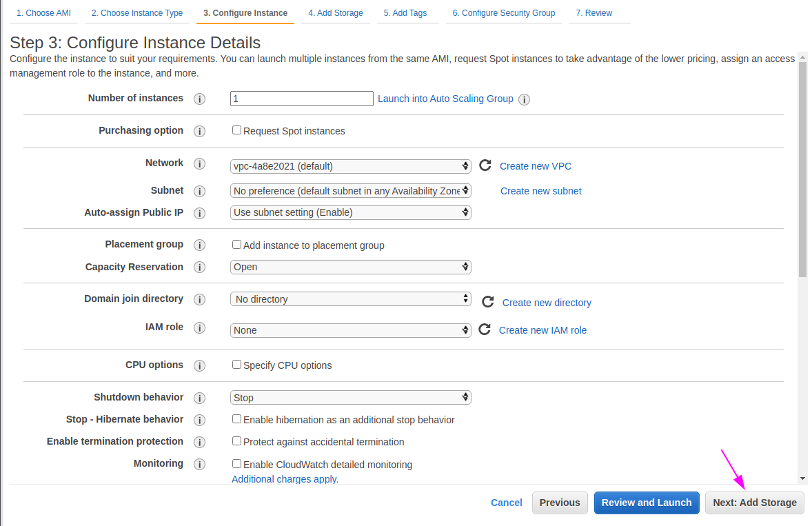Image resolution: width=812 pixels, height=526 pixels.
Task: Enable CloudWatch detailed monitoring checkbox
Action: (x=236, y=464)
